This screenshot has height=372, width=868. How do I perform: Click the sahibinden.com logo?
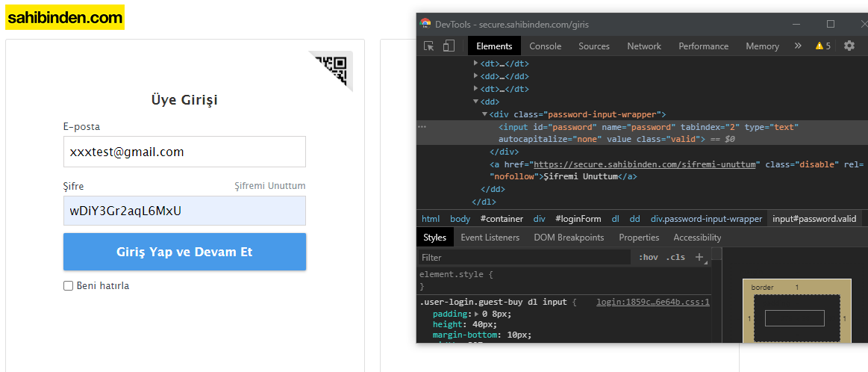65,17
